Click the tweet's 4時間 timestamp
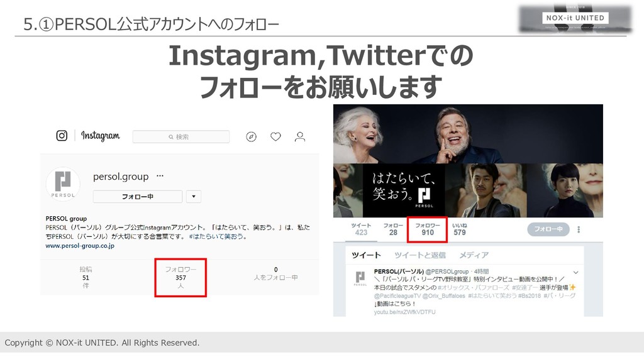Viewport: 644px width, 362px height. [481, 271]
